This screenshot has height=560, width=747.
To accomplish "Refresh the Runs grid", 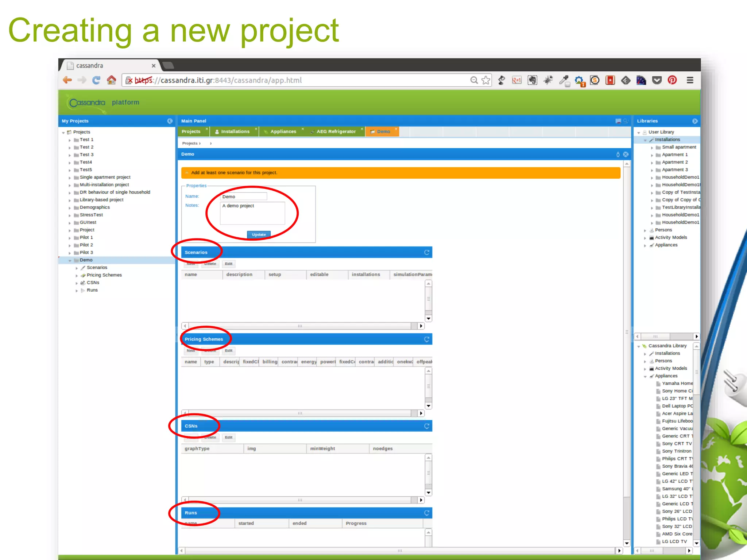I will point(426,513).
